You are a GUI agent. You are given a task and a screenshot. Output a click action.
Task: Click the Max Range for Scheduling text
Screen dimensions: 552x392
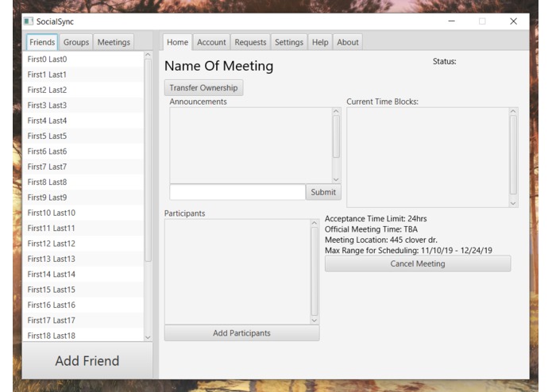408,250
